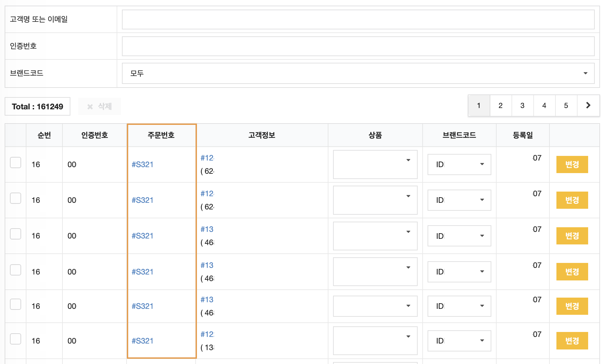Go to page 3 in pagination
This screenshot has width=604, height=364.
(x=522, y=105)
